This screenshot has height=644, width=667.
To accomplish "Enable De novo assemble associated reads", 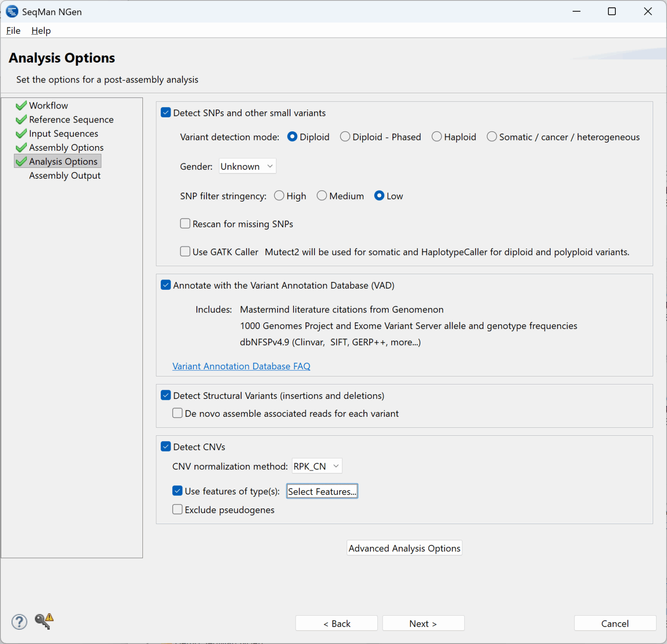I will pyautogui.click(x=178, y=413).
